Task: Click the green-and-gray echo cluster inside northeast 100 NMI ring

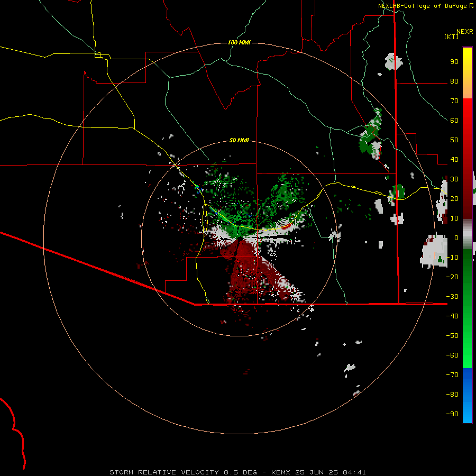Action: click(371, 135)
